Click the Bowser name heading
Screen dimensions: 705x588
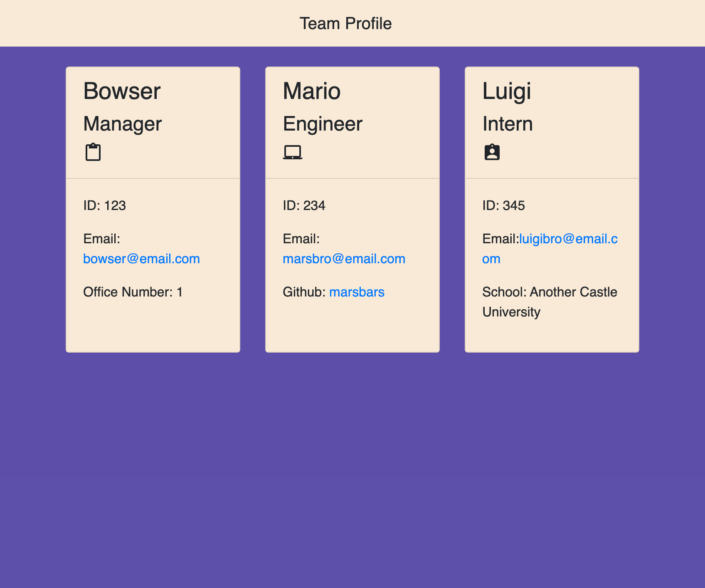point(122,91)
